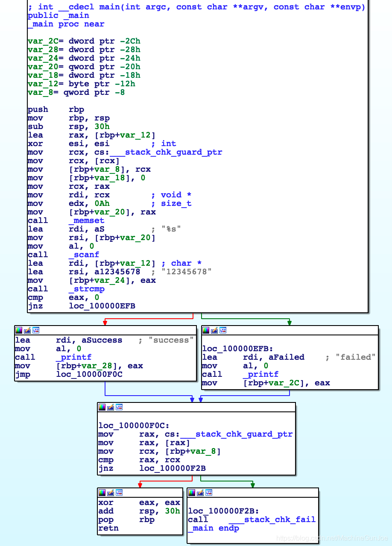Screen dimensions: 392x546
Task: Click the 'sub rsp, 30h' instruction
Action: tap(68, 126)
